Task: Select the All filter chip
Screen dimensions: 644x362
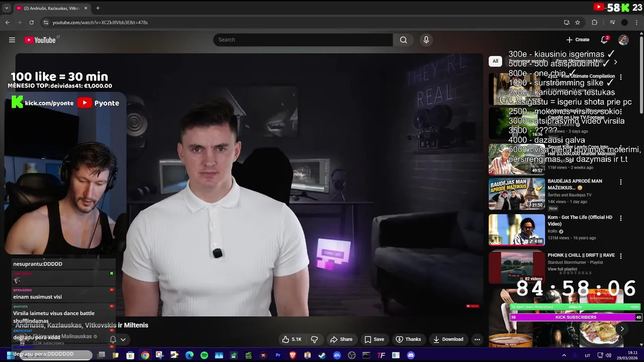Action: click(495, 61)
